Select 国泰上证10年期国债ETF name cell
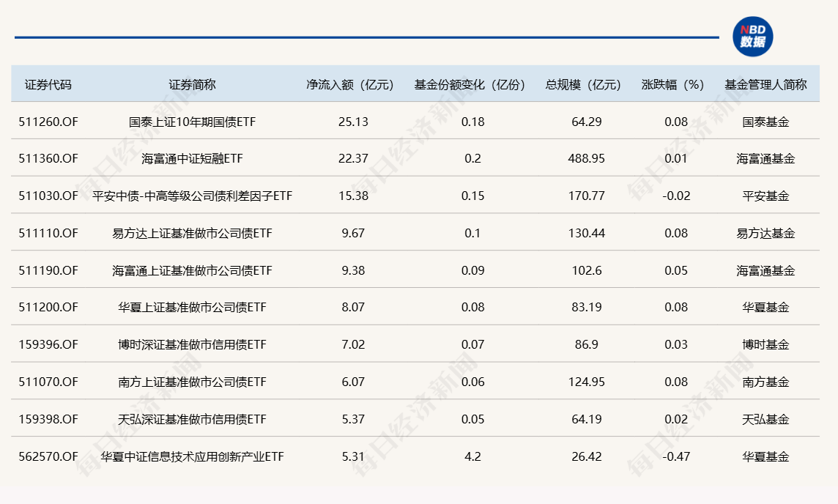838x504 pixels. (x=192, y=122)
